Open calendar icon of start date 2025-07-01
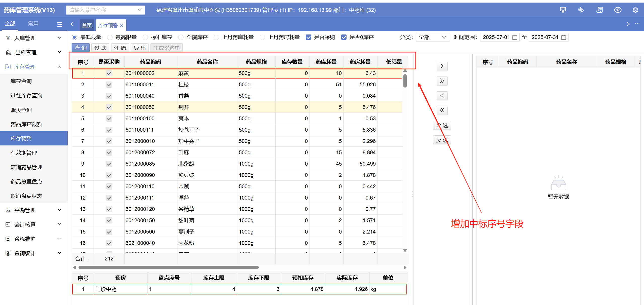The width and height of the screenshot is (644, 305). (515, 37)
